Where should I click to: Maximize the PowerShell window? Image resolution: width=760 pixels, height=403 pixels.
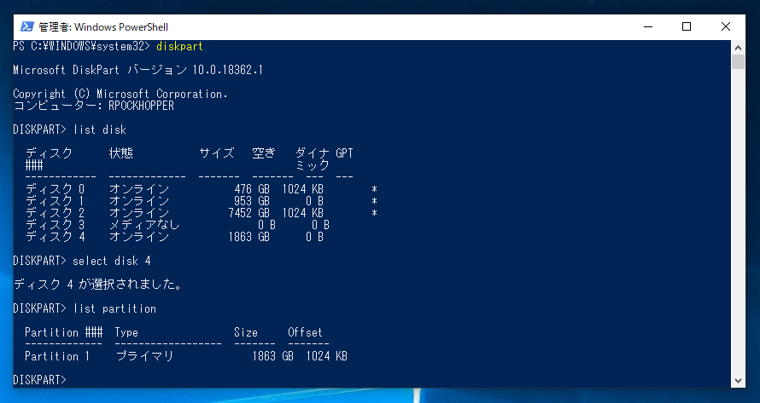686,27
